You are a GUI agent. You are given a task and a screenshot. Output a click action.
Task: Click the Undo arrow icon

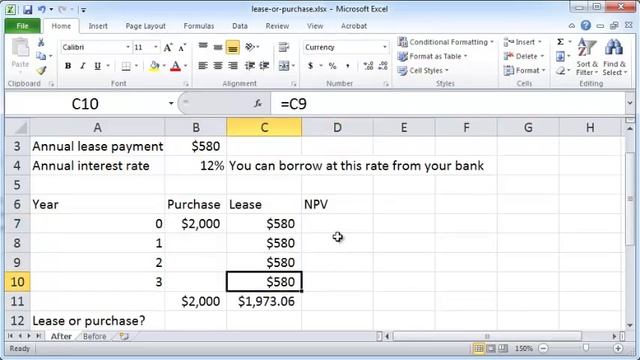pyautogui.click(x=42, y=9)
